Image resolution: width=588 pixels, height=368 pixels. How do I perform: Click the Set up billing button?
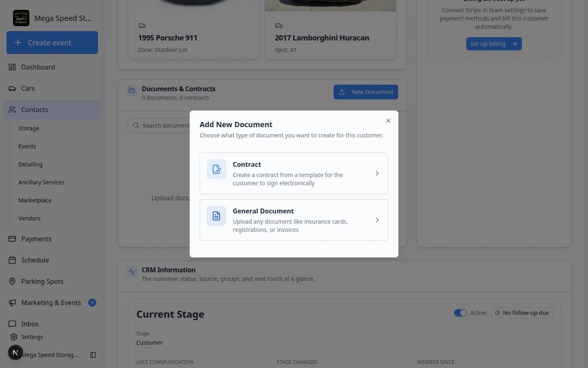494,44
